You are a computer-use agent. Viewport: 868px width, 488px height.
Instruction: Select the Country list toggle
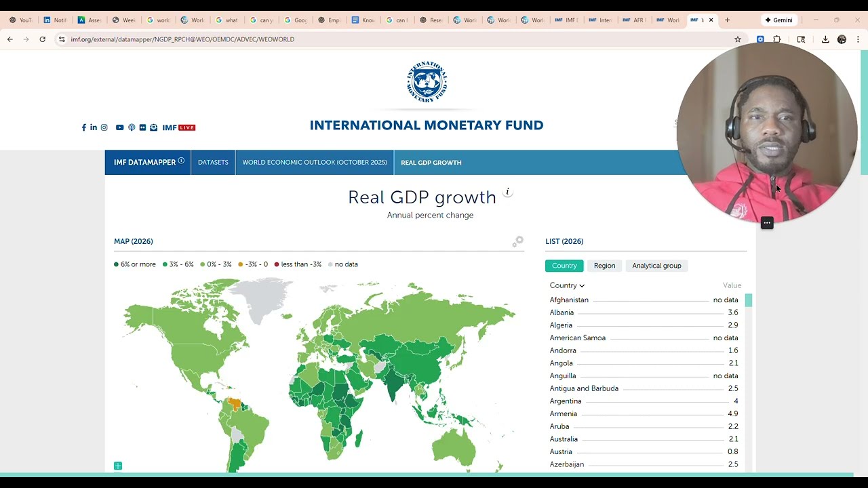coord(564,266)
